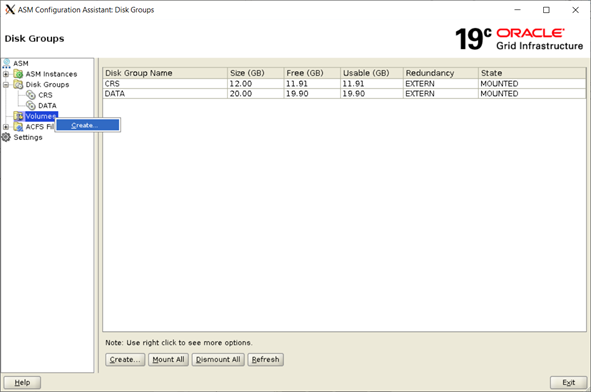Minimize the ASM Configuration Assistant window
The width and height of the screenshot is (591, 392).
(518, 10)
